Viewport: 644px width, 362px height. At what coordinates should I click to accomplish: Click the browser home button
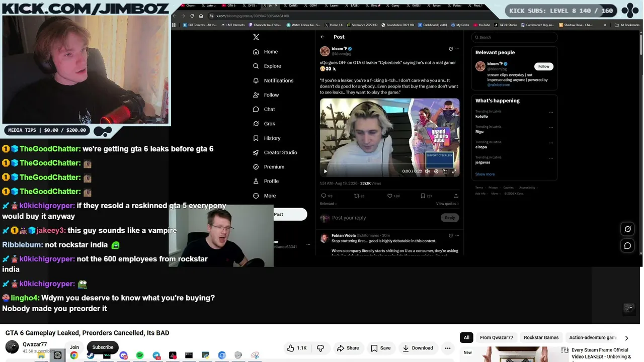[201, 16]
